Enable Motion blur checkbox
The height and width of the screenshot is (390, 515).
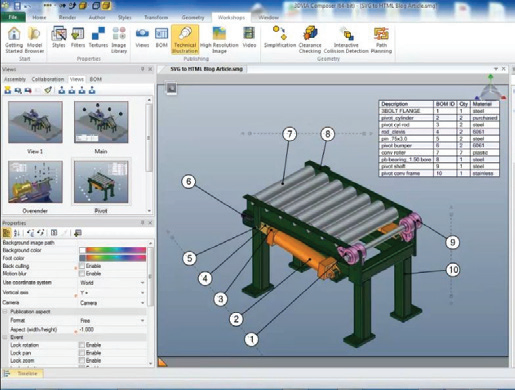[82, 273]
